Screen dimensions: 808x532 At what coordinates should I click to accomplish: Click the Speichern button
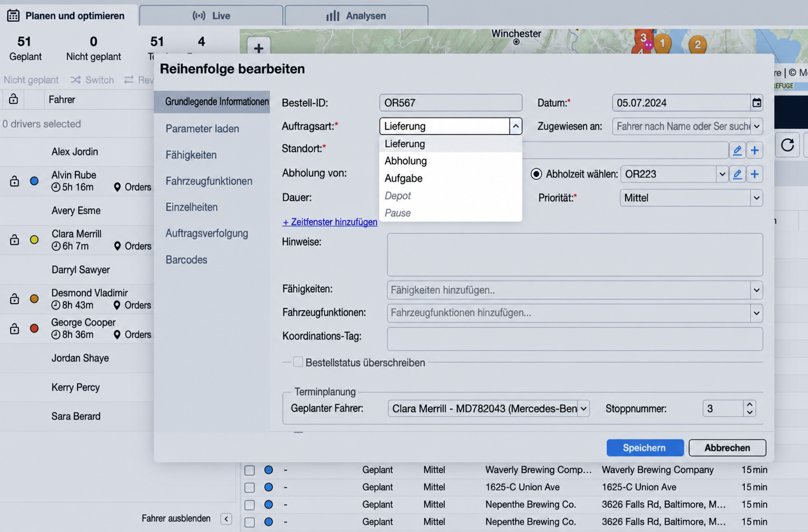pos(645,448)
